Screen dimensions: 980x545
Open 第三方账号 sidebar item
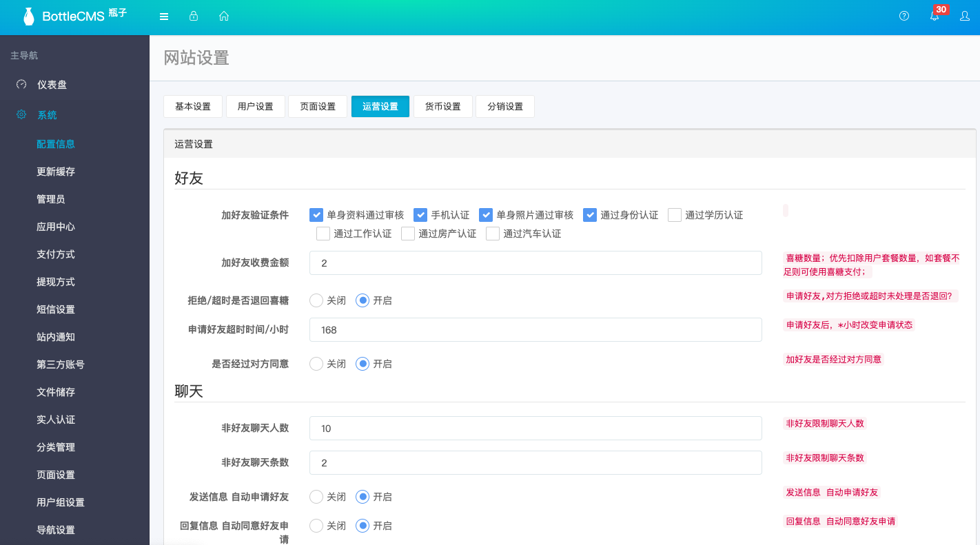(x=61, y=364)
